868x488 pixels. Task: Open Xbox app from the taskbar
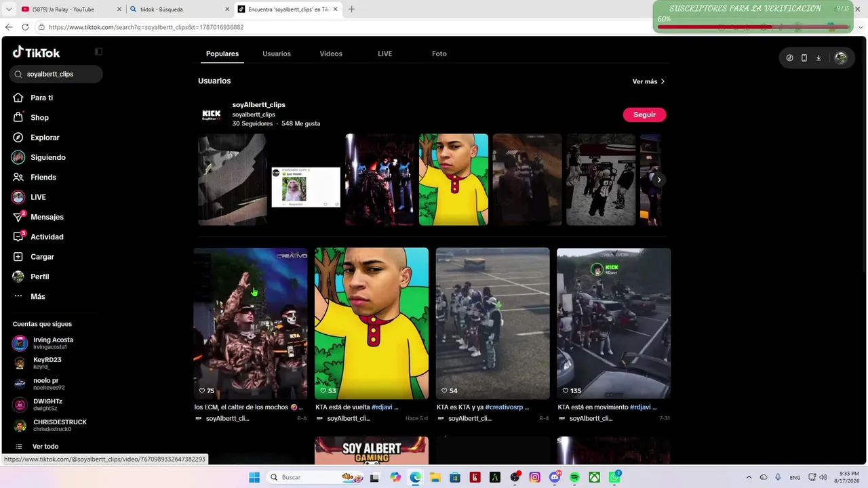(x=595, y=477)
